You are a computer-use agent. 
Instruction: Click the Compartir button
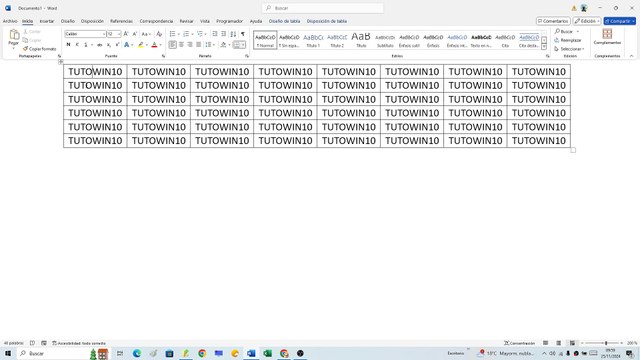620,21
